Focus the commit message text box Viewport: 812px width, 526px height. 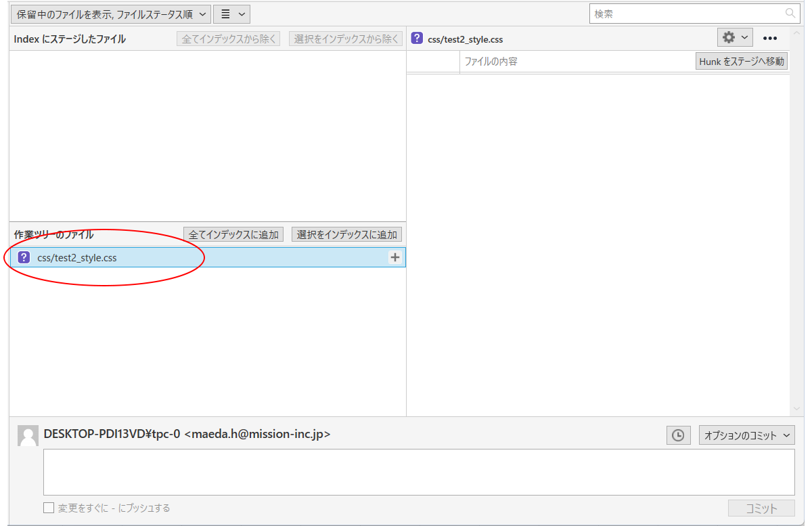419,472
